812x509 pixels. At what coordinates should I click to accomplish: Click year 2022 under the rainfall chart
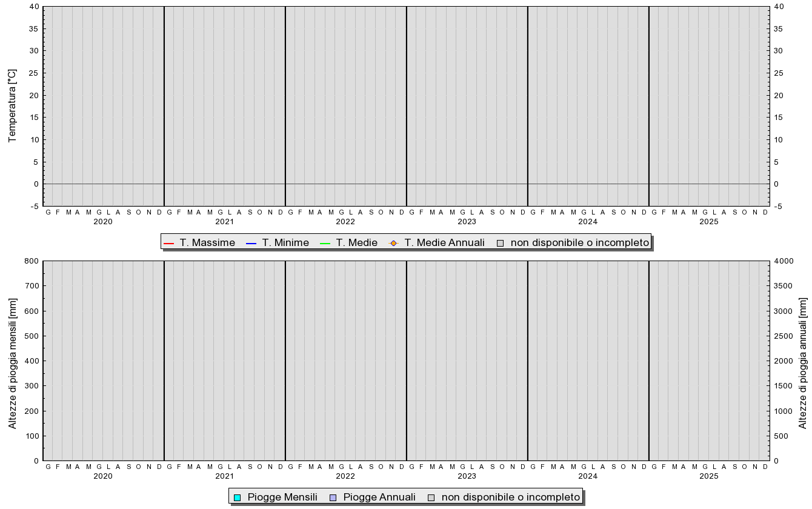[x=345, y=476]
